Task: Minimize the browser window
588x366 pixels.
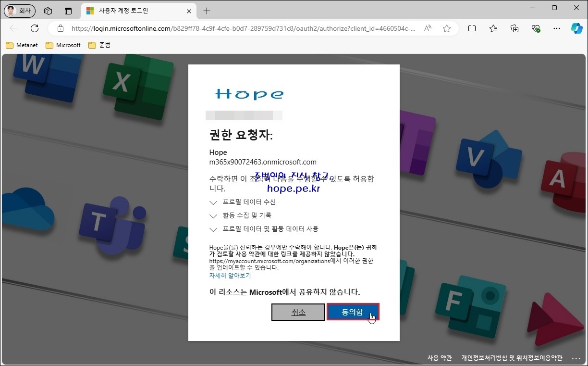Action: click(532, 8)
